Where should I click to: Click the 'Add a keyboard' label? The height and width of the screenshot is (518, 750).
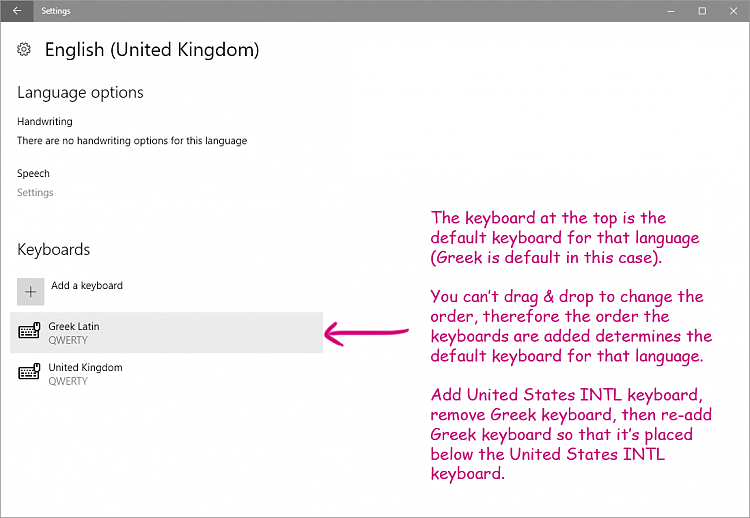point(87,286)
